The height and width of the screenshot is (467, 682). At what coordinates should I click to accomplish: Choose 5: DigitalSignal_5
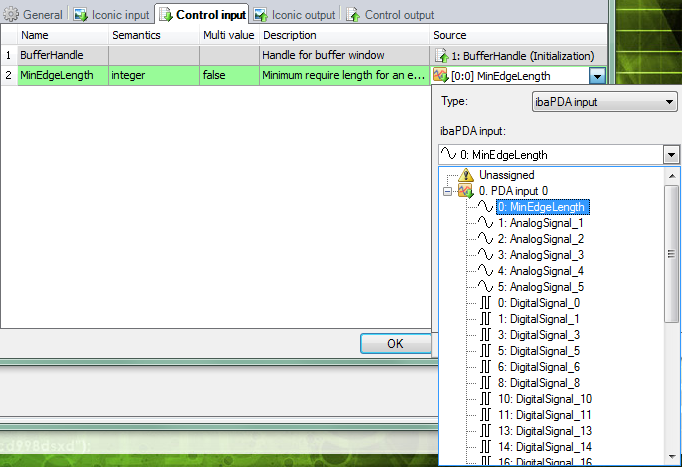[x=539, y=351]
